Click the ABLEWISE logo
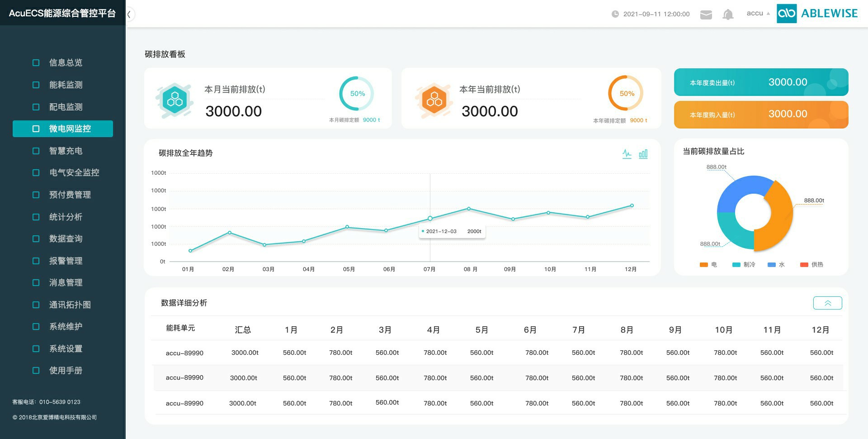 click(817, 14)
